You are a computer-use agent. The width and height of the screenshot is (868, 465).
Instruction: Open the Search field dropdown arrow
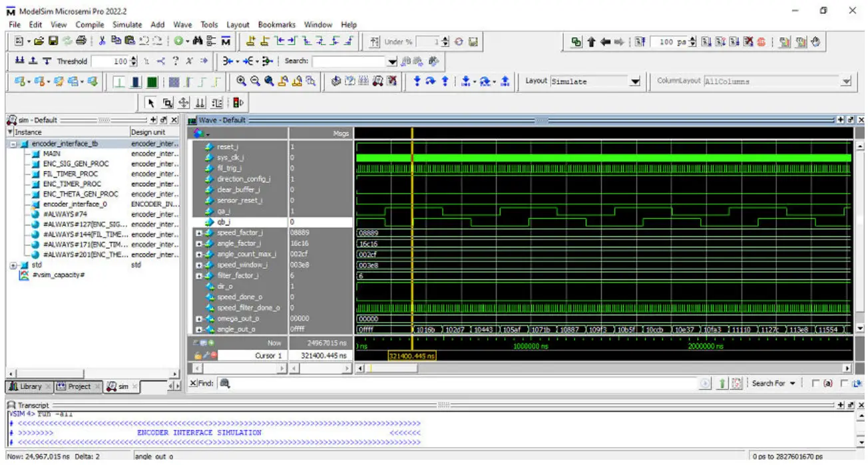pyautogui.click(x=392, y=61)
